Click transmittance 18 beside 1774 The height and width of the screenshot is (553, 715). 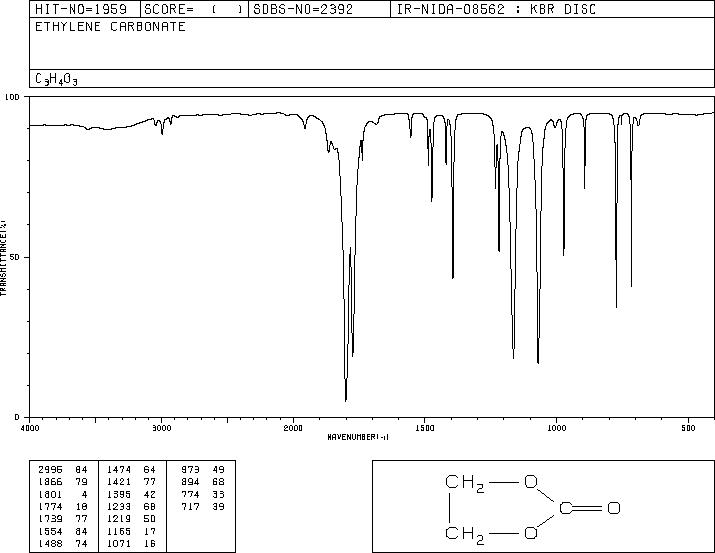tap(81, 506)
